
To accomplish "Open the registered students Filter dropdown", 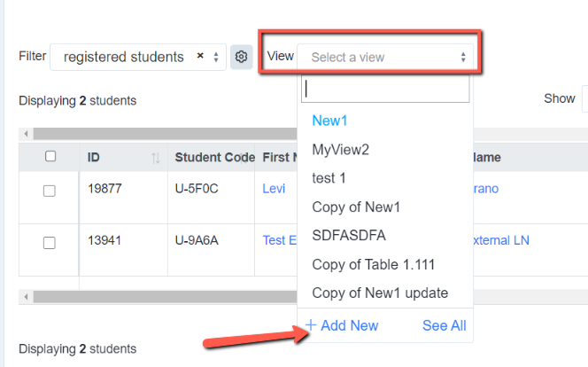I will (x=138, y=57).
